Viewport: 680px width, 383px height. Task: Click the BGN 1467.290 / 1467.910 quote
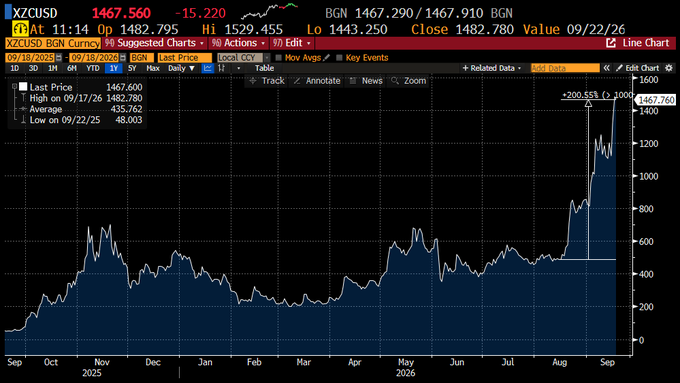pos(419,13)
